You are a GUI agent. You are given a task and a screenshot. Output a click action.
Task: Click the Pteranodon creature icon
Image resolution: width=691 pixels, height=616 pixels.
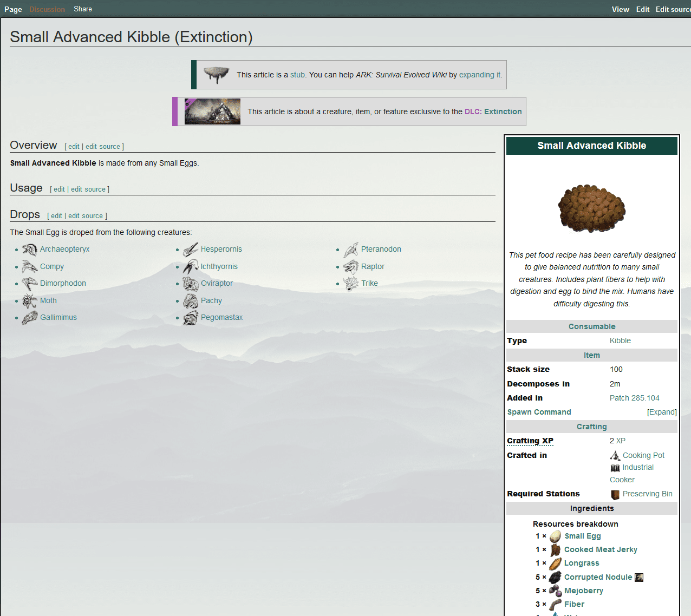pyautogui.click(x=351, y=250)
